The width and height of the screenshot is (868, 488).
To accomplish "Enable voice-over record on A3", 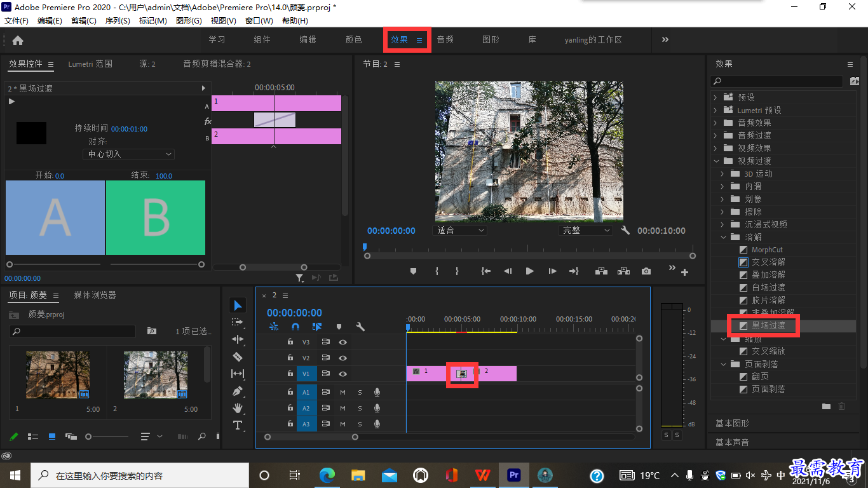I will (x=377, y=424).
